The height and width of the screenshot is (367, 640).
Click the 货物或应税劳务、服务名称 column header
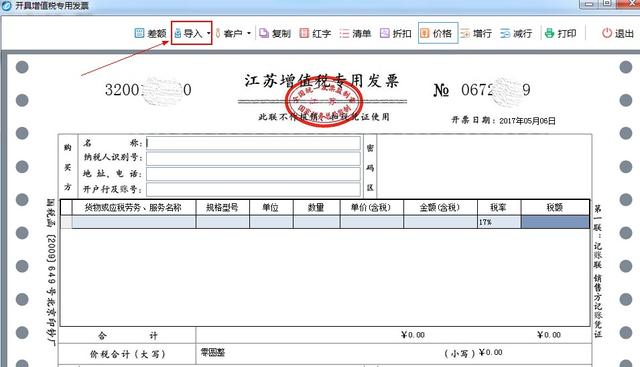pyautogui.click(x=134, y=208)
